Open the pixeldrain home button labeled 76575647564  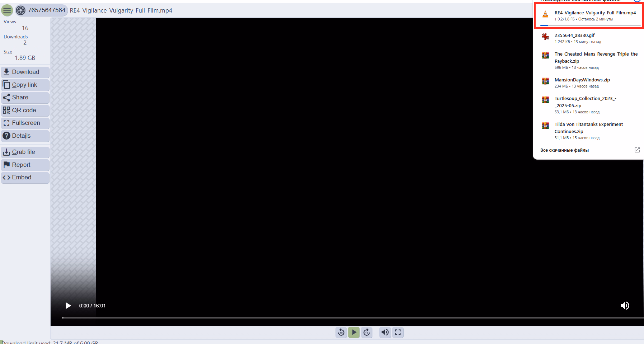coord(41,10)
